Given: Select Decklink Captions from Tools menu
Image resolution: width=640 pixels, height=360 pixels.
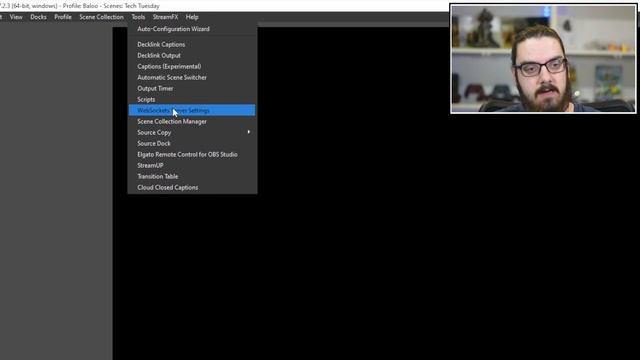Looking at the screenshot, I should coord(192,44).
